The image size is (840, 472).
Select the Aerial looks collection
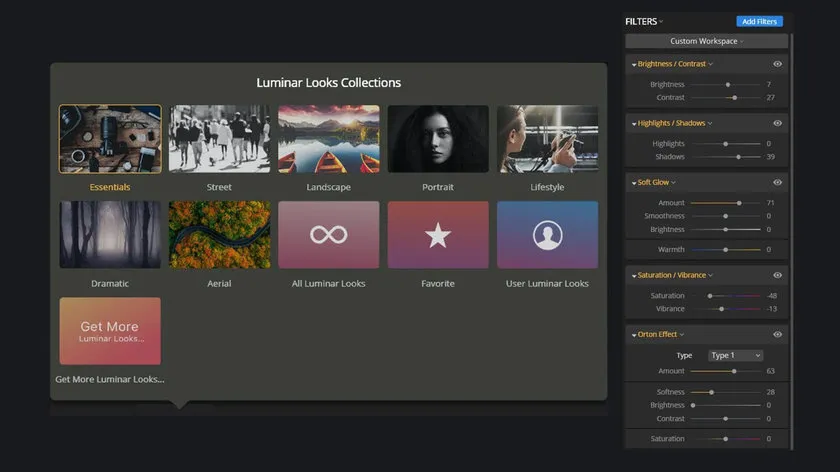[x=219, y=235]
